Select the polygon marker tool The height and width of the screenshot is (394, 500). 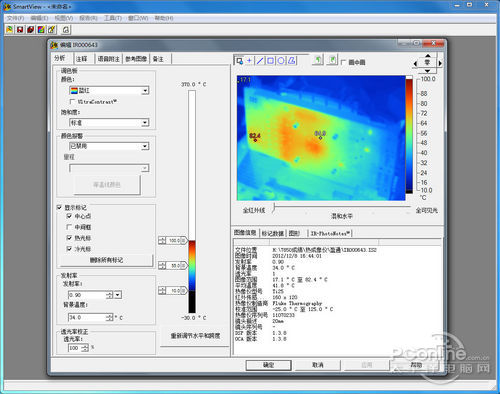(292, 61)
